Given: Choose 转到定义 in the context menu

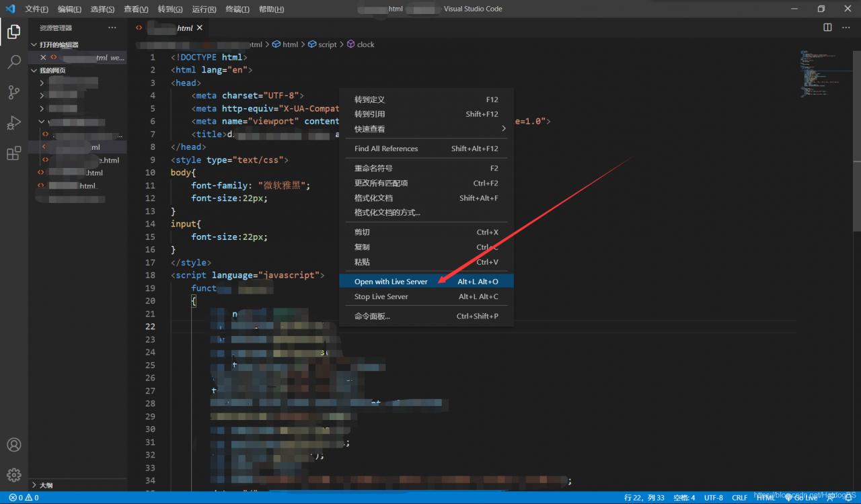Looking at the screenshot, I should click(x=426, y=99).
